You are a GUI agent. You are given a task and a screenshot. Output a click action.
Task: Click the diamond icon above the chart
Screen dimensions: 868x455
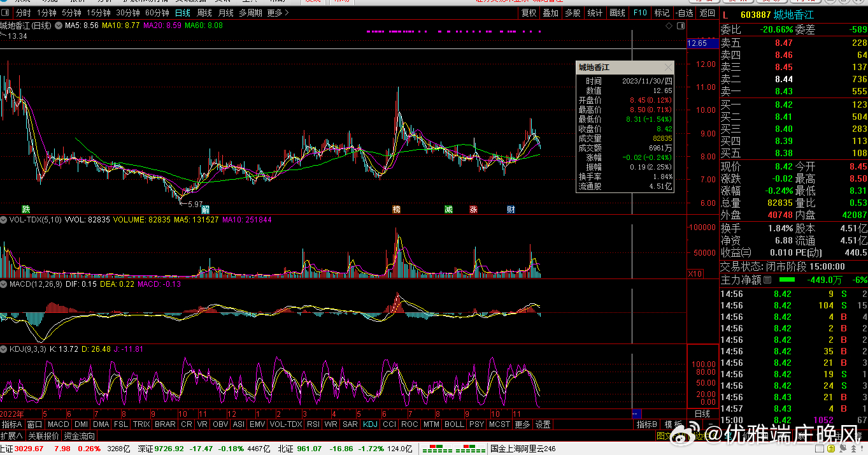point(669,25)
